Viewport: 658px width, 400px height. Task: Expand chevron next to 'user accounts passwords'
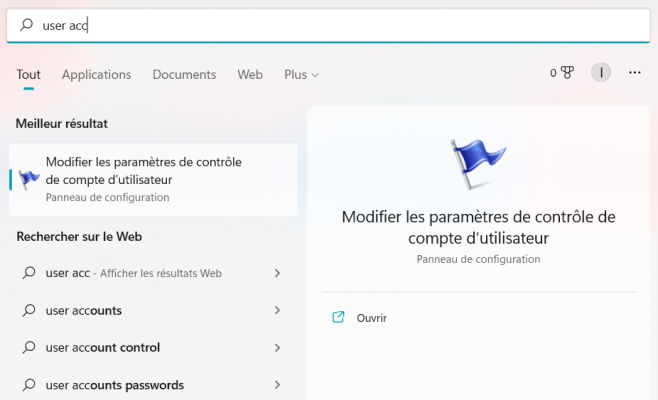[x=277, y=384]
